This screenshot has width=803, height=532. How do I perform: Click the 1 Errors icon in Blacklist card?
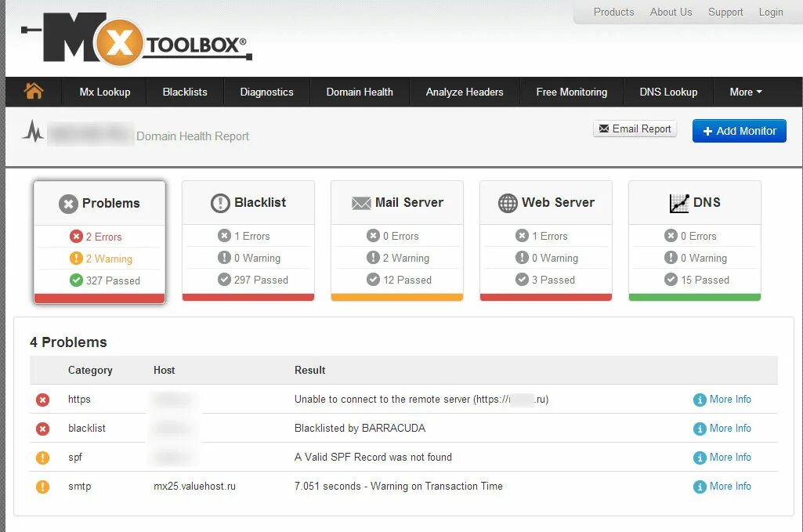tap(224, 236)
